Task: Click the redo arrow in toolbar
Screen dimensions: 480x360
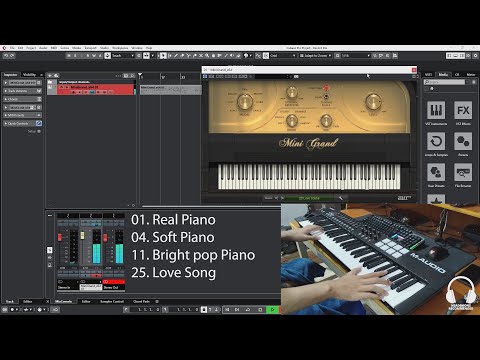Action: (x=12, y=56)
